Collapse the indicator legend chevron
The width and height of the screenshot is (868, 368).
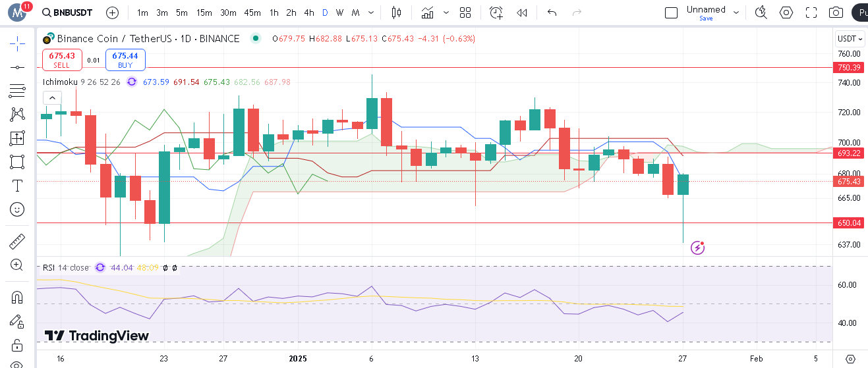(x=52, y=98)
